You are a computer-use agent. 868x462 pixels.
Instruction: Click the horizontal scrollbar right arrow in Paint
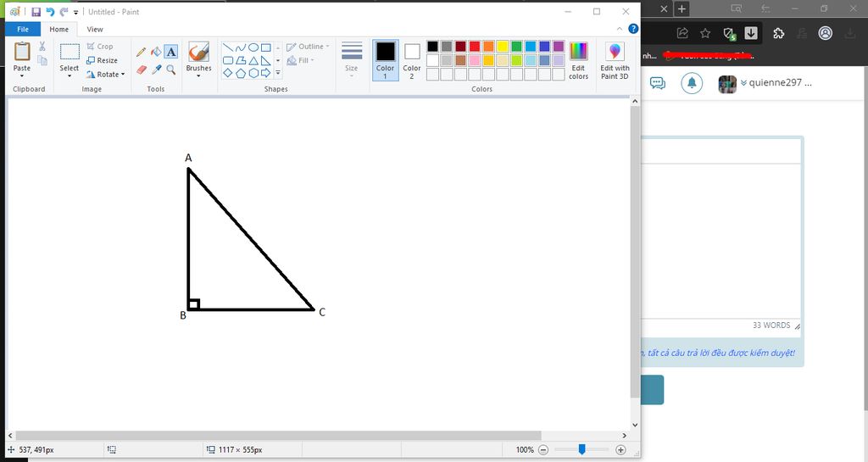(625, 436)
